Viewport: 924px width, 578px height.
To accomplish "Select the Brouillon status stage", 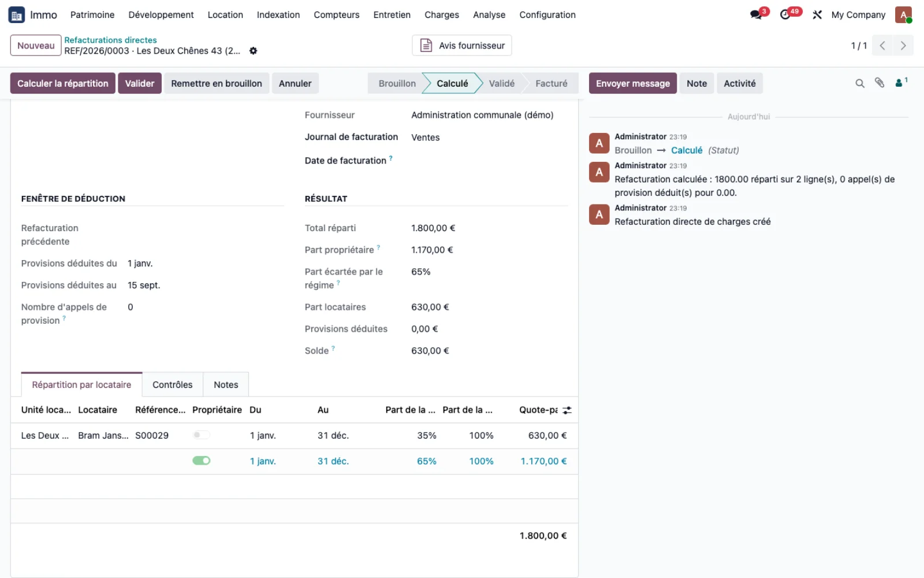I will click(397, 83).
